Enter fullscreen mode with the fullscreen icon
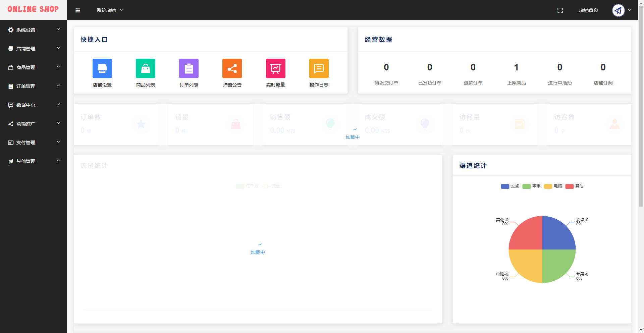Screen dimensions: 644x333 pyautogui.click(x=560, y=10)
